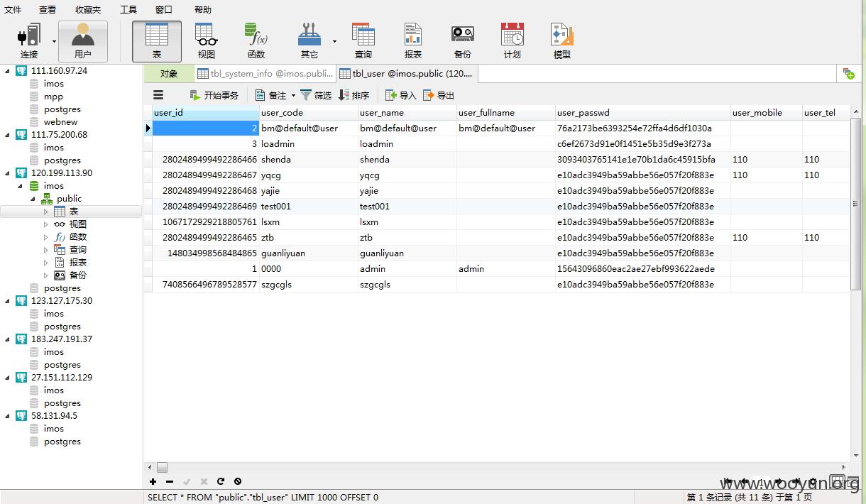Open the 视图 view button in main toolbar
Viewport: 866px width, 504px height.
pyautogui.click(x=207, y=41)
